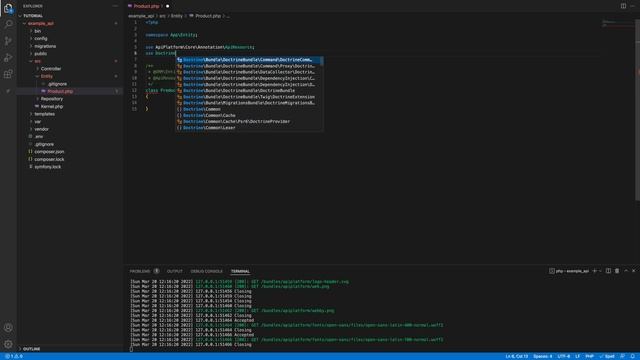
Task: Open the Source Control view
Action: coord(8,41)
